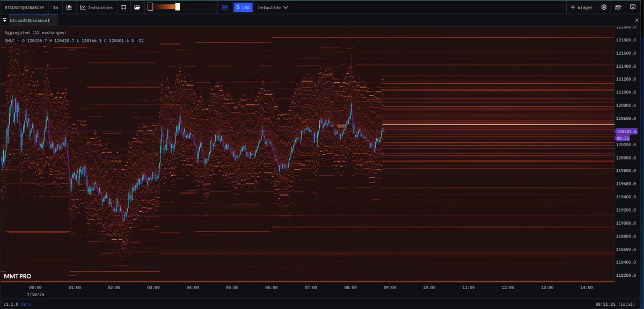This screenshot has width=644, height=309.
Task: Click the 7/18/25 date label
Action: pos(35,294)
